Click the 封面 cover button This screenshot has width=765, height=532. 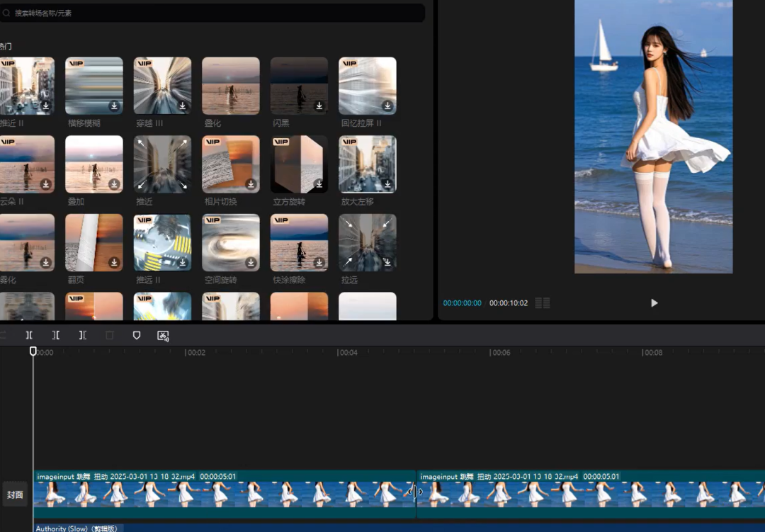click(x=15, y=495)
